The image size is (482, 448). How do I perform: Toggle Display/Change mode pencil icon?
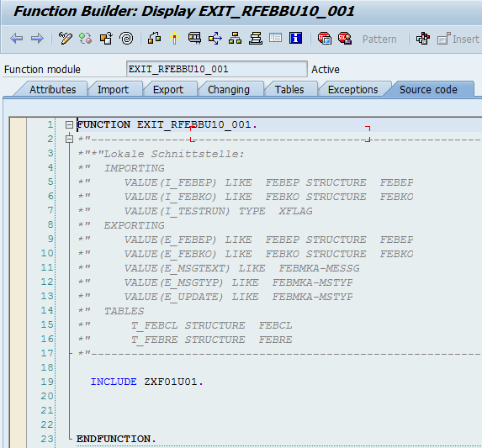(65, 39)
